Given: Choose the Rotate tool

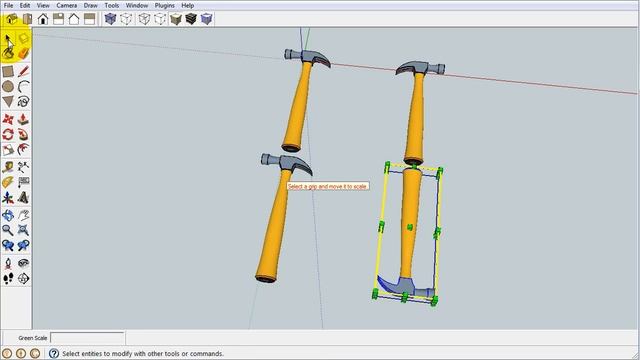Looking at the screenshot, I should tap(8, 134).
